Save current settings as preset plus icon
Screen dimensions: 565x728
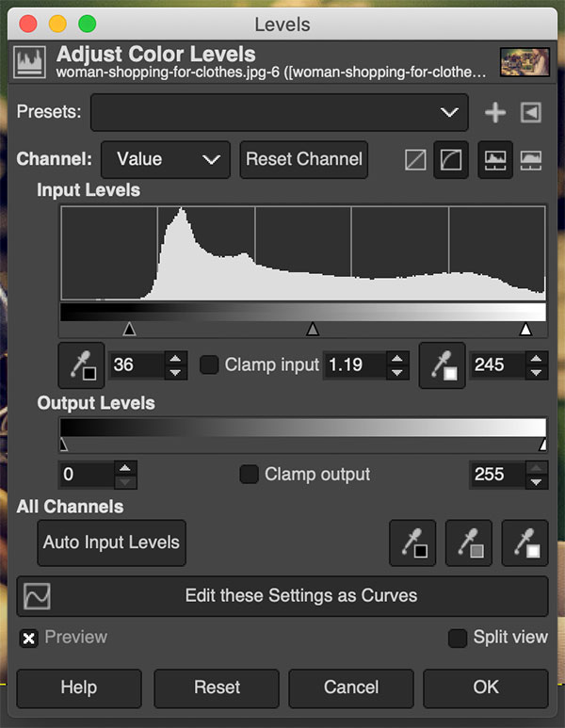tap(495, 113)
